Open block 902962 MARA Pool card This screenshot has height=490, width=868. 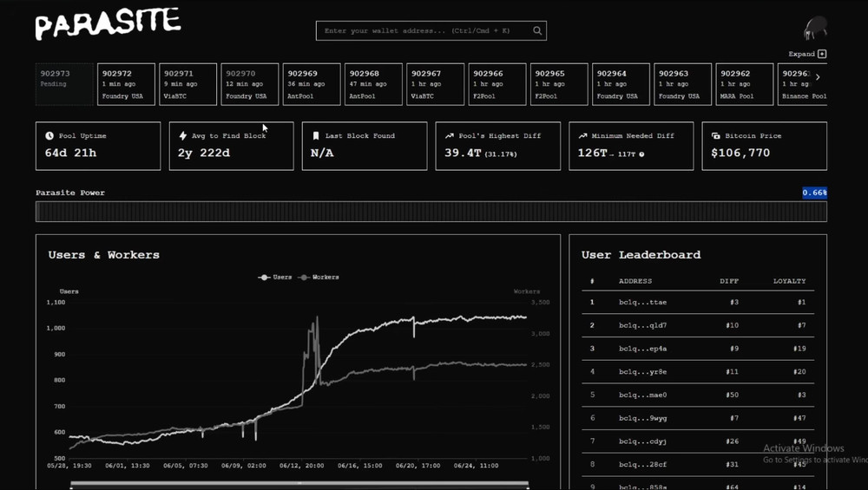point(745,84)
